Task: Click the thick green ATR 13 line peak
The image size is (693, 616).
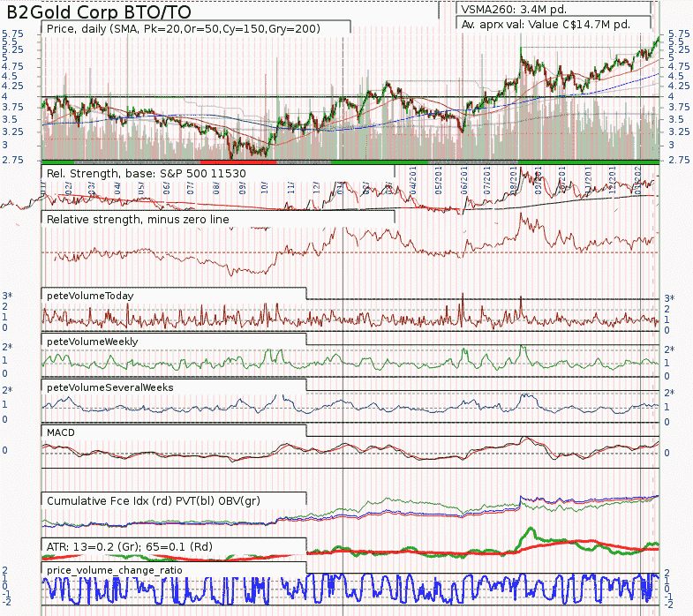Action: point(529,529)
